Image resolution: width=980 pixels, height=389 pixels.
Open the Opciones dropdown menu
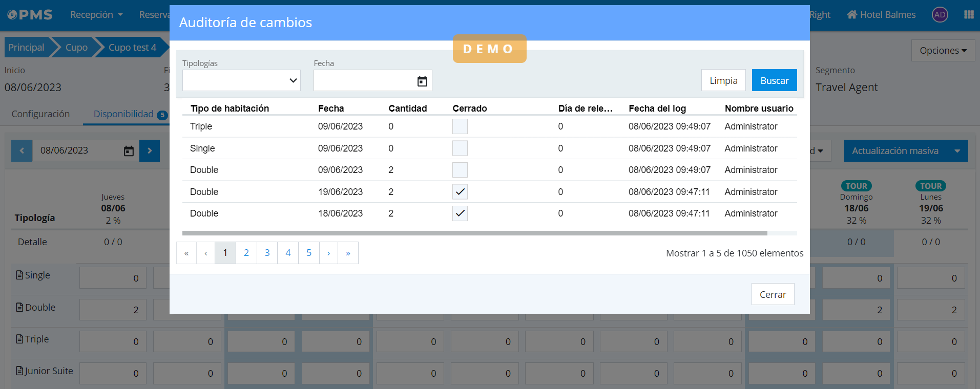[x=943, y=51]
